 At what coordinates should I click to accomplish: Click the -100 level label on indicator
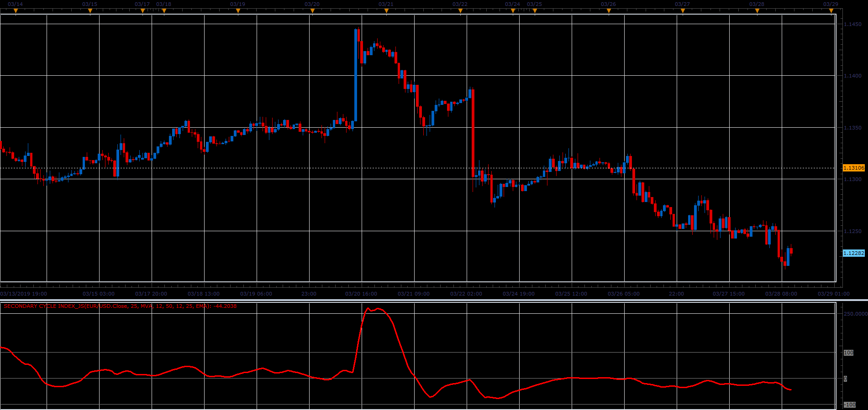tap(850, 405)
